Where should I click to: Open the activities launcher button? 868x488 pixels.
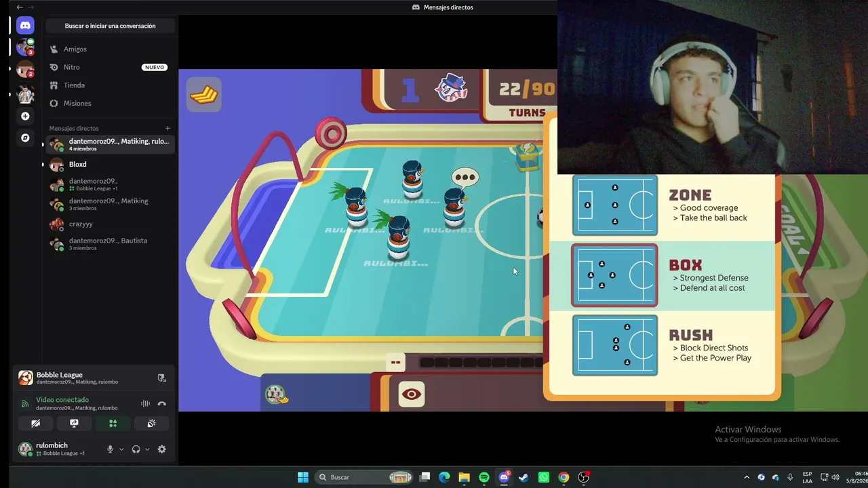(x=113, y=424)
